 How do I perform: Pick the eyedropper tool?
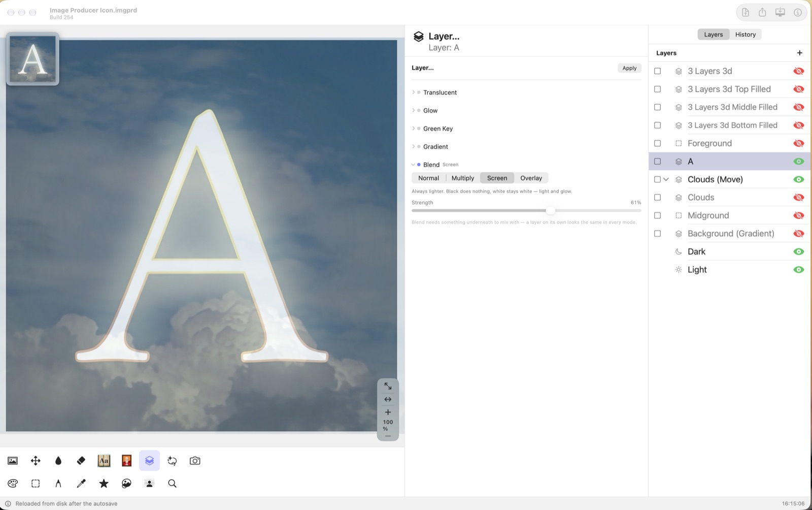tap(81, 484)
